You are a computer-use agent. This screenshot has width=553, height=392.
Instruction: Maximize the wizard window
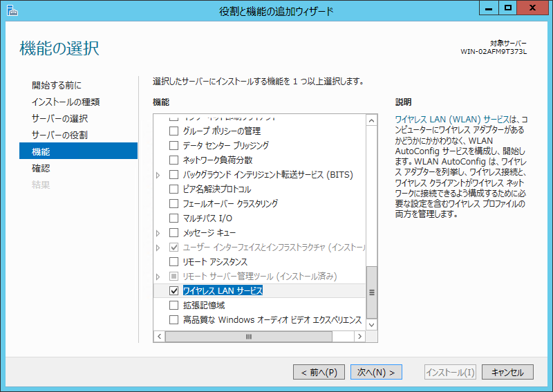(x=508, y=8)
